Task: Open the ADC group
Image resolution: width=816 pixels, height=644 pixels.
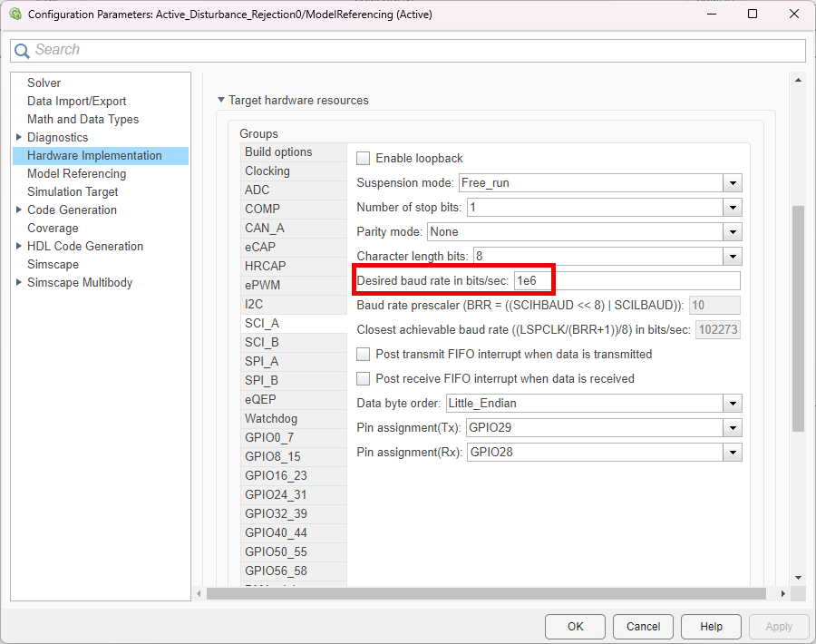Action: tap(294, 190)
